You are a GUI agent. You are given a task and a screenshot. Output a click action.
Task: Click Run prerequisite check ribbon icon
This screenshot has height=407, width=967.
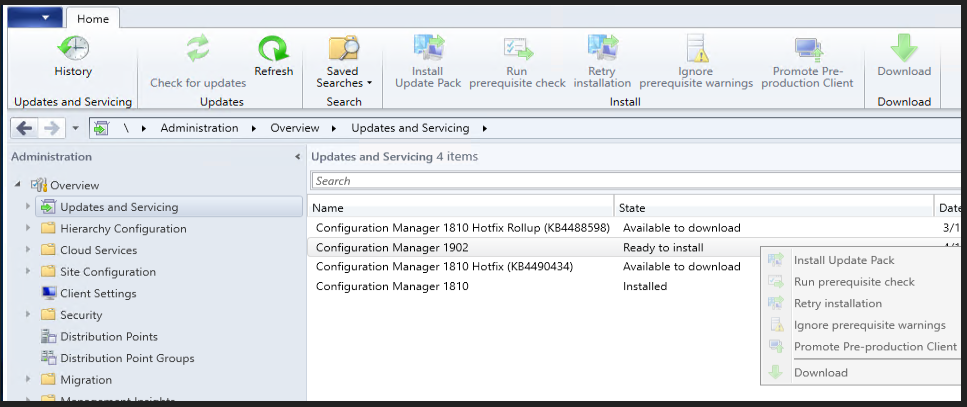[x=517, y=49]
